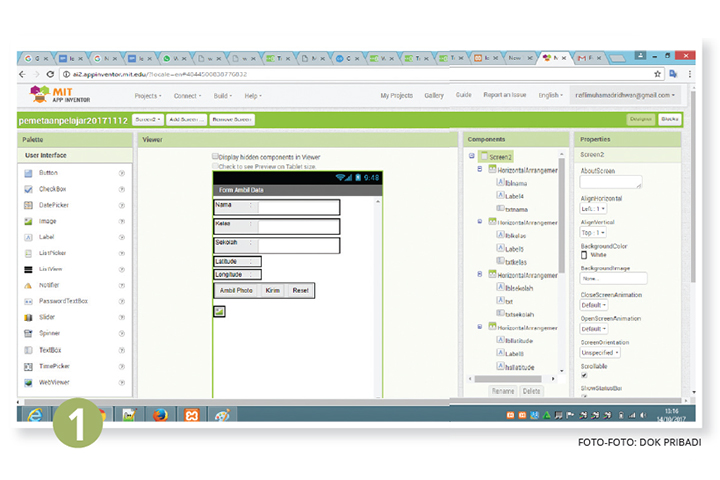
Task: Click the AboutScreen text area
Action: [611, 182]
